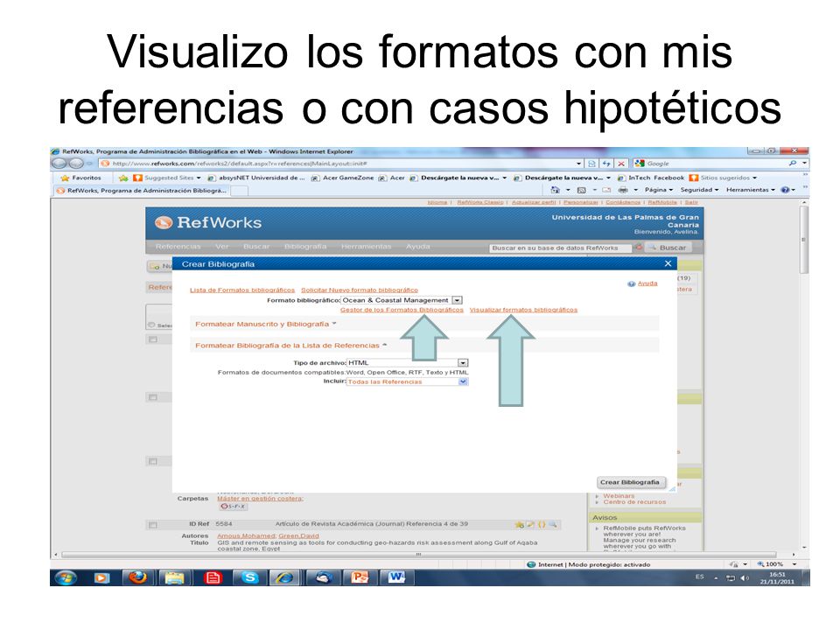Screen dimensions: 840x630
Task: Select the RefWorks browser tab
Action: 142,190
